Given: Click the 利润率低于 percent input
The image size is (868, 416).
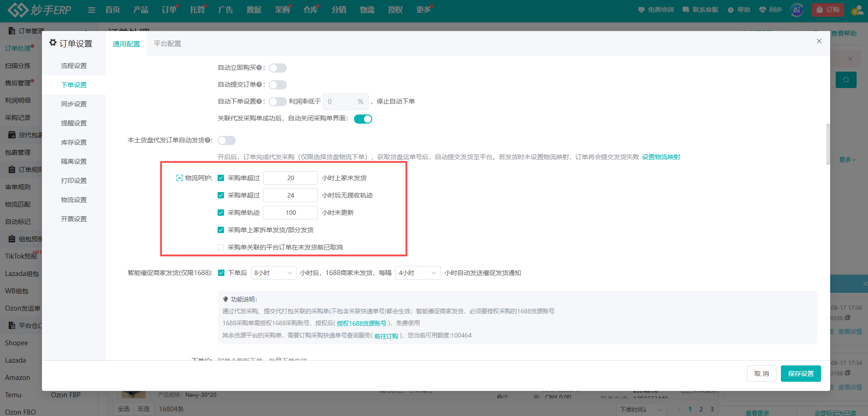Looking at the screenshot, I should tap(346, 102).
